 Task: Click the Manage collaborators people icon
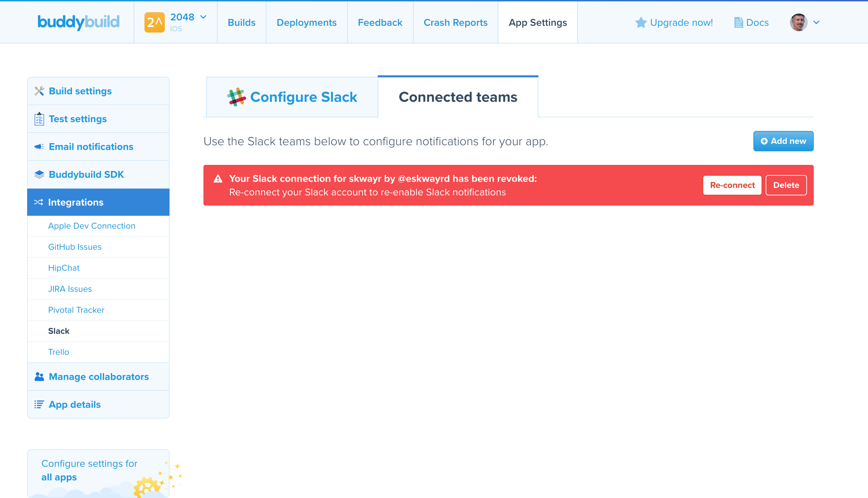(39, 377)
